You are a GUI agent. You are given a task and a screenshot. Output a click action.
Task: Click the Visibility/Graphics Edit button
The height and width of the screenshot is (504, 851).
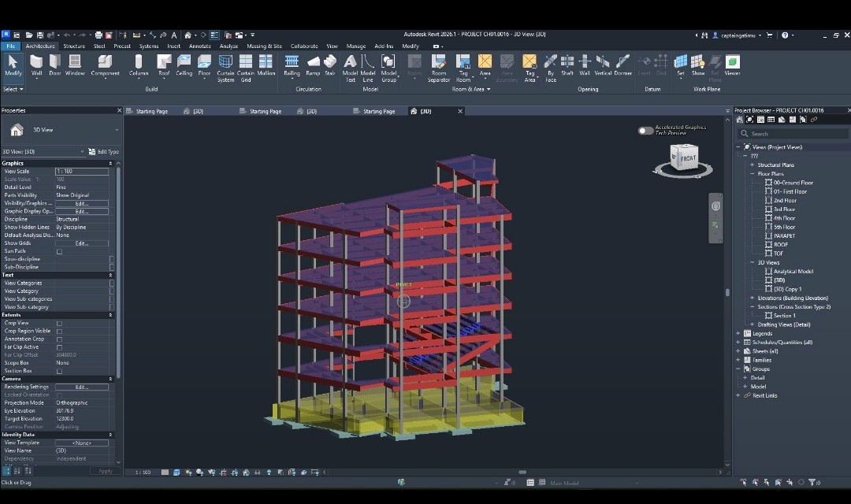(x=82, y=203)
